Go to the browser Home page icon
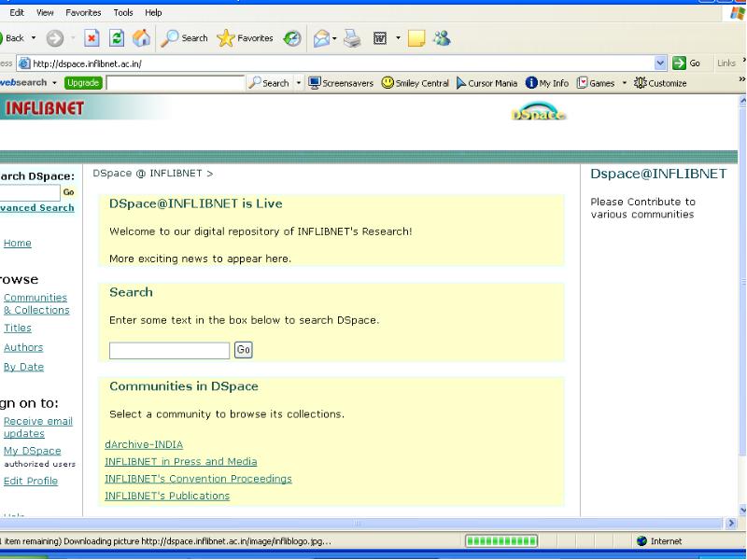Viewport: 747px width, 560px height. tap(142, 38)
